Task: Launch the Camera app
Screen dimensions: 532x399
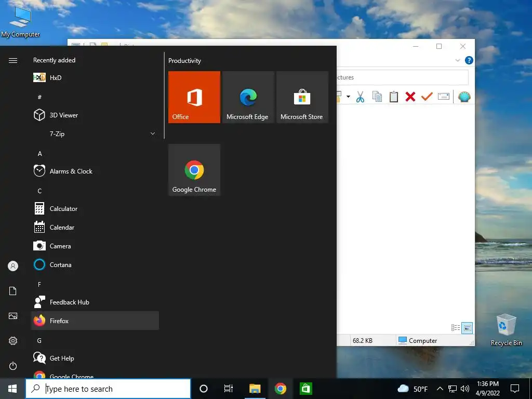Action: (x=95, y=246)
